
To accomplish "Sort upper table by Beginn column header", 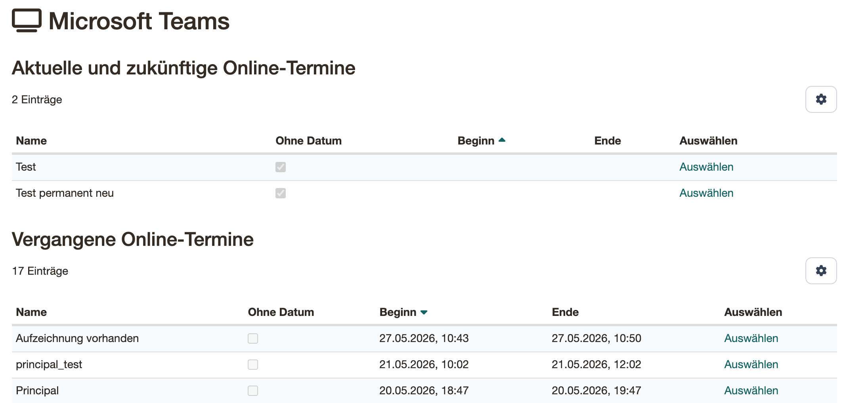I will (x=476, y=141).
